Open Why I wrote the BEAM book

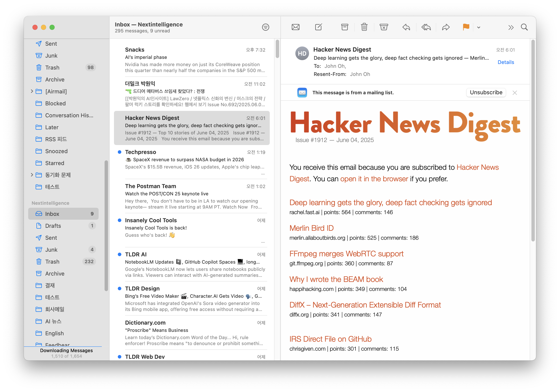336,279
